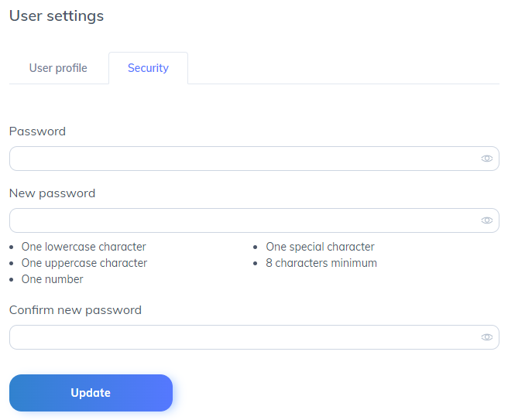508x420 pixels.
Task: Click the "Confirm new password" label
Action: click(x=75, y=310)
